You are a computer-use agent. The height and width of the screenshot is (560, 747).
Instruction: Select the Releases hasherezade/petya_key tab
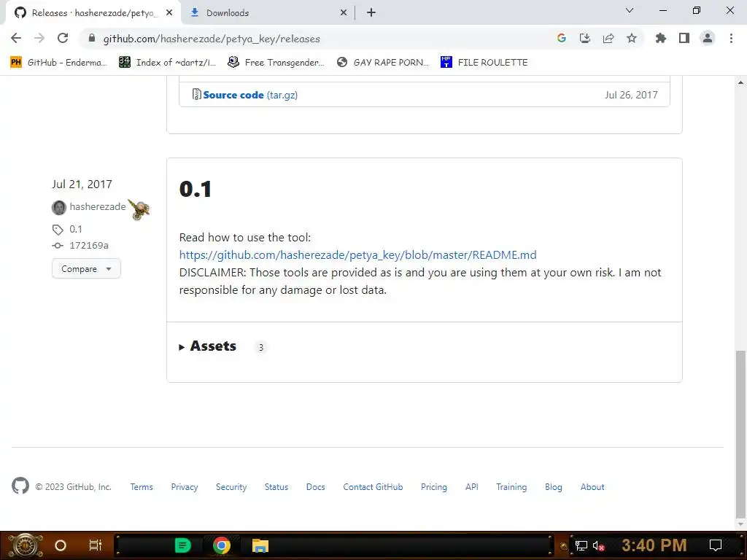tap(94, 13)
